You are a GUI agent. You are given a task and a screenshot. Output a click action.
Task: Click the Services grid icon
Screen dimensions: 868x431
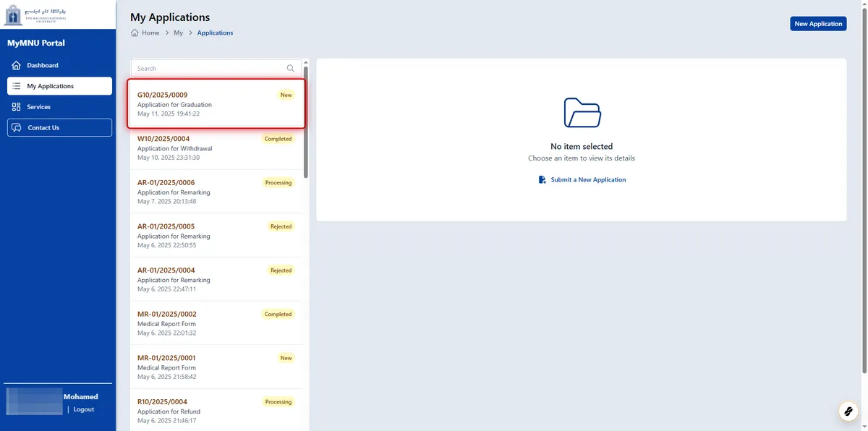[17, 107]
